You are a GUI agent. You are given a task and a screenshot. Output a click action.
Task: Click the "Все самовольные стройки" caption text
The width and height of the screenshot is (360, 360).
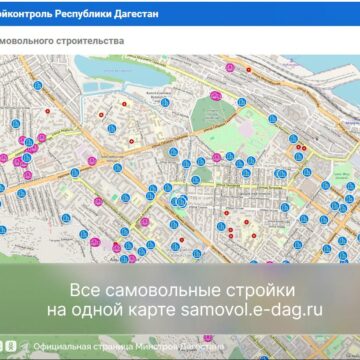[x=183, y=290]
